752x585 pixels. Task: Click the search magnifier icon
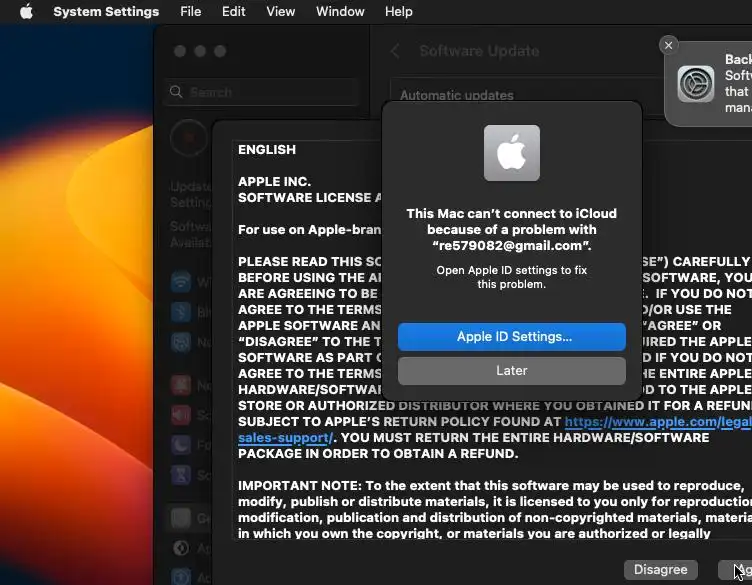click(x=176, y=92)
